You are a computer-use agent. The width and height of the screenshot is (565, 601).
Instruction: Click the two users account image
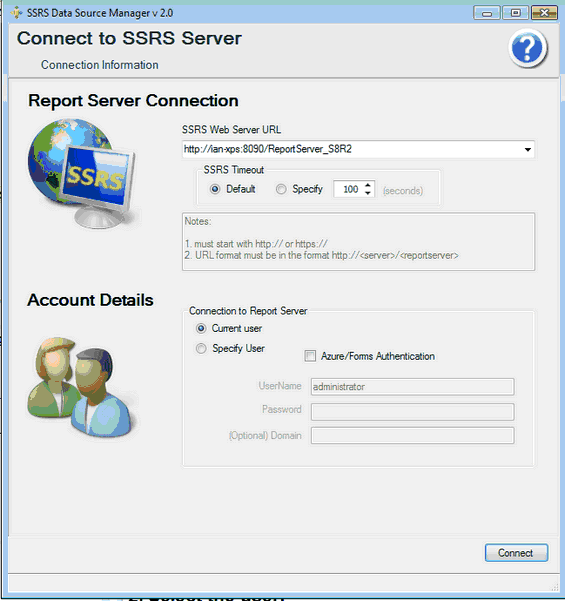click(82, 388)
